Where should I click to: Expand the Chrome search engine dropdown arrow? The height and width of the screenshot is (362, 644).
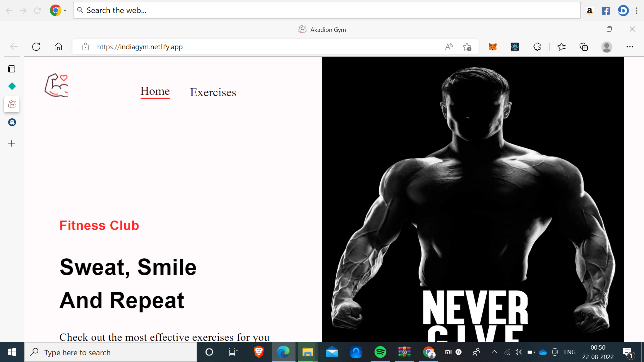pos(65,10)
